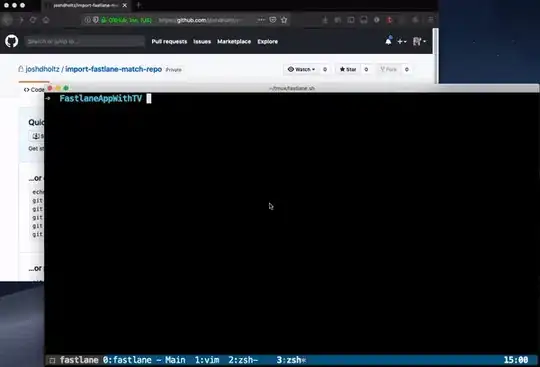Image resolution: width=540 pixels, height=367 pixels.
Task: Open the joshdholtz owner link
Action: (x=42, y=69)
